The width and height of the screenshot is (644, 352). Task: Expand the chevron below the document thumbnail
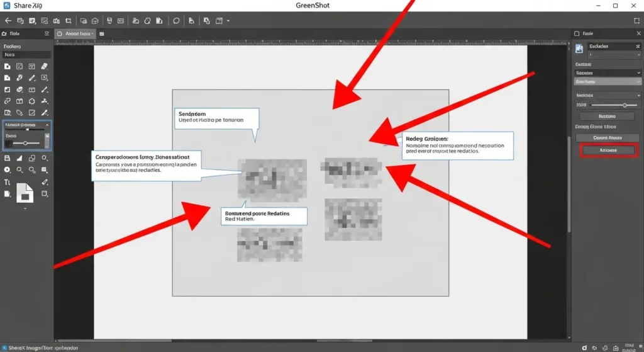[25, 208]
